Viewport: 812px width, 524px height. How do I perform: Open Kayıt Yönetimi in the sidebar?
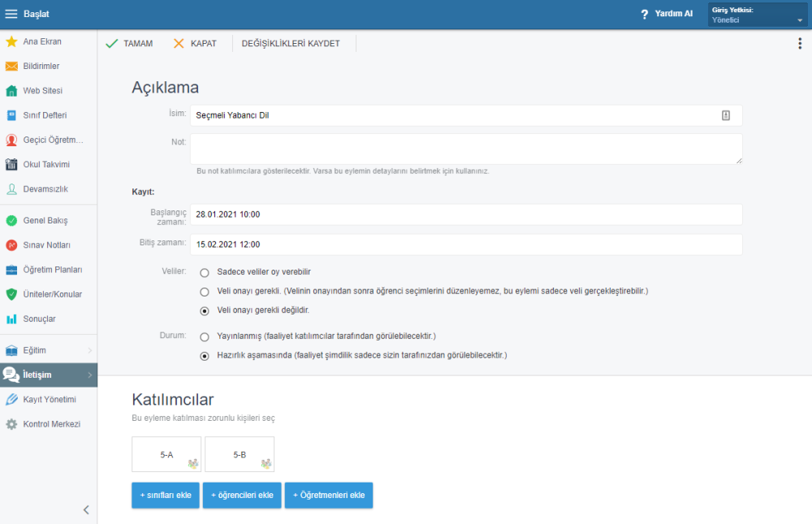click(49, 400)
